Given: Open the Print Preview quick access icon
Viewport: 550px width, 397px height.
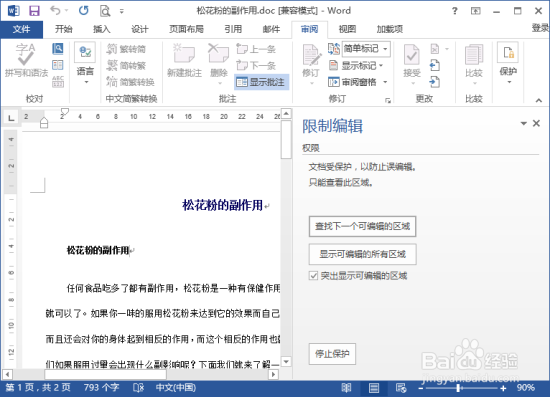Looking at the screenshot, I should (x=105, y=11).
